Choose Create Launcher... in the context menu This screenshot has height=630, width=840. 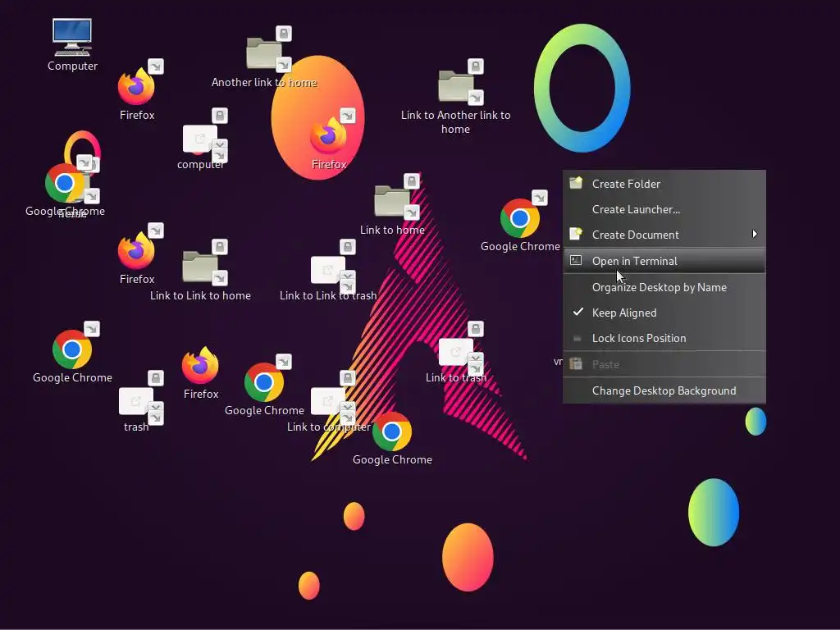pyautogui.click(x=664, y=209)
